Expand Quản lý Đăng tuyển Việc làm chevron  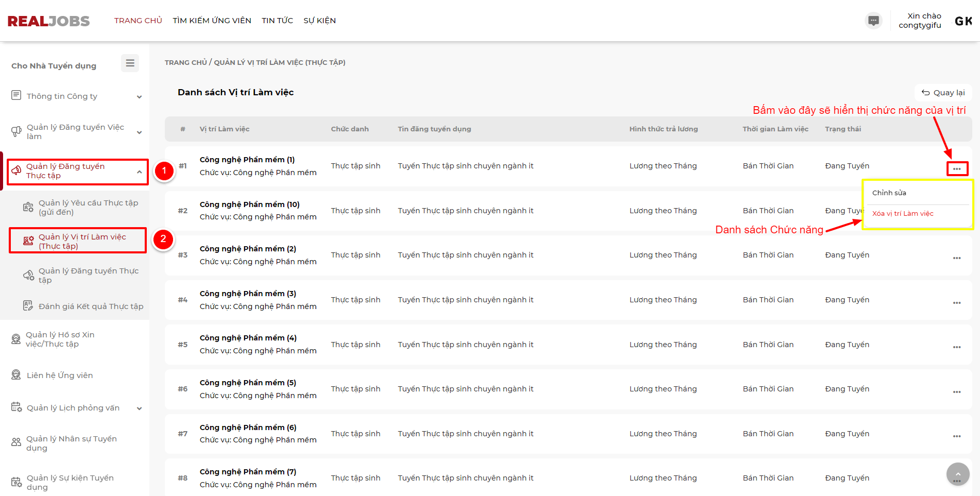point(139,132)
